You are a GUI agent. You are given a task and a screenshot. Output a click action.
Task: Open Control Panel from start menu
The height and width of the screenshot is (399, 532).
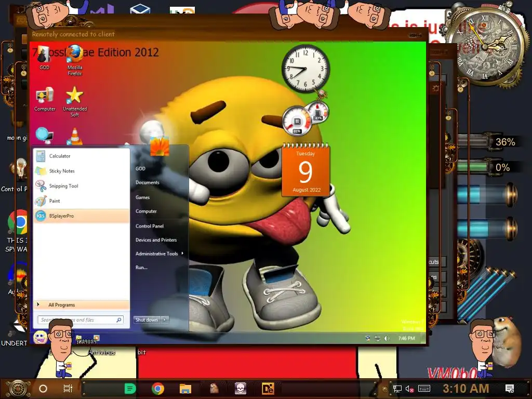pyautogui.click(x=149, y=226)
